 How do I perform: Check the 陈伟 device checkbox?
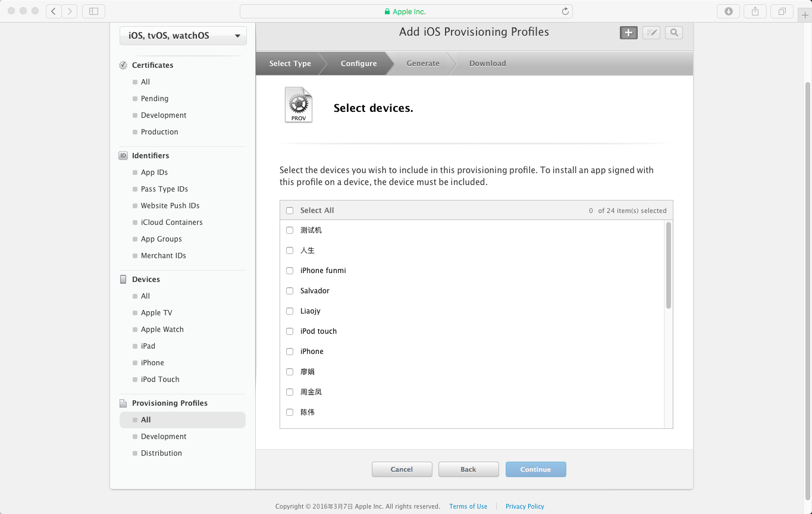(290, 412)
